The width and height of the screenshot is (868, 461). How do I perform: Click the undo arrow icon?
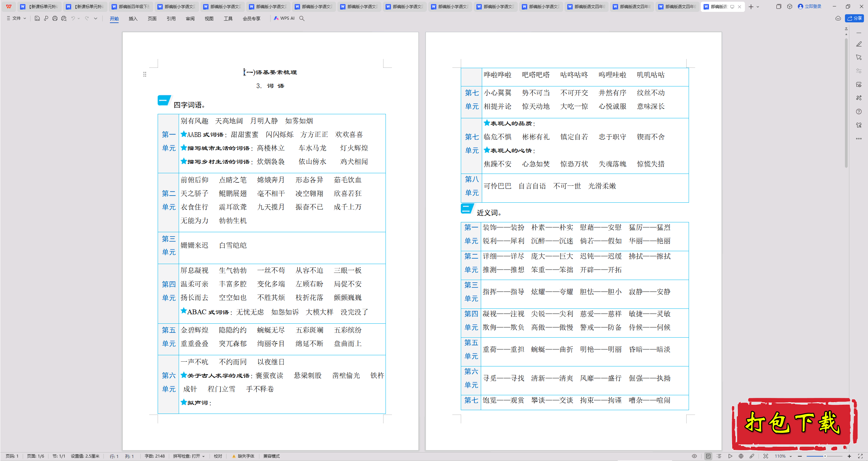(73, 18)
